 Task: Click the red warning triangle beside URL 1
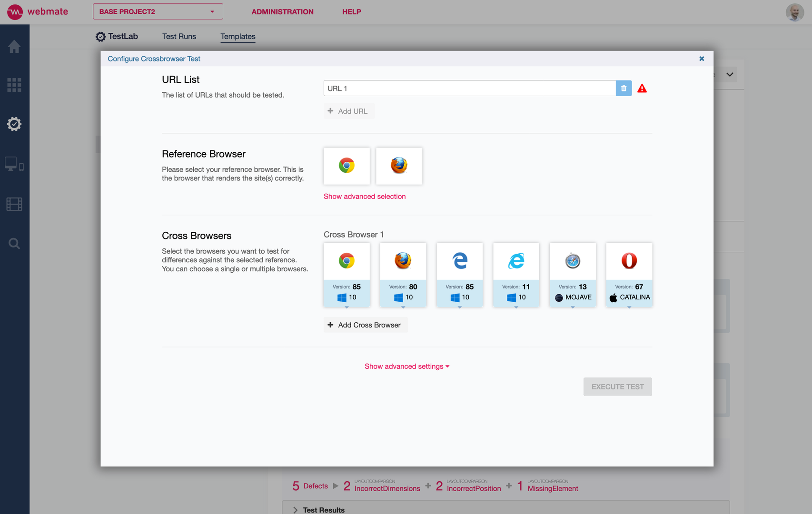coord(642,89)
